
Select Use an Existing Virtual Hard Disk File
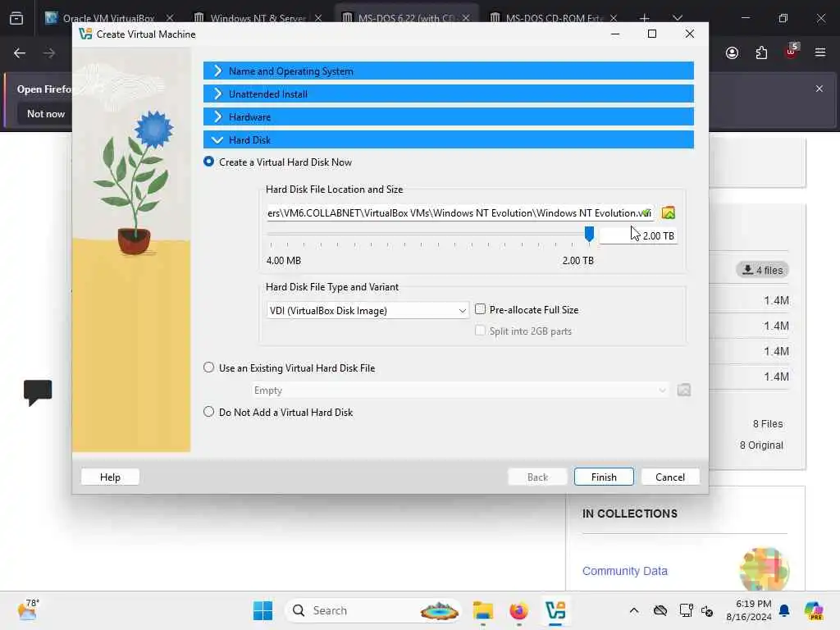coord(208,367)
